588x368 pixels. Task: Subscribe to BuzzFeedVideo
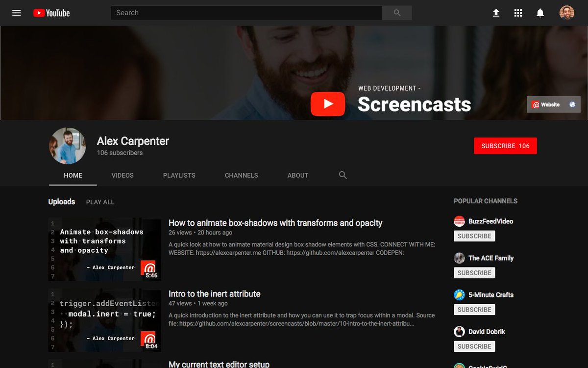tap(474, 236)
